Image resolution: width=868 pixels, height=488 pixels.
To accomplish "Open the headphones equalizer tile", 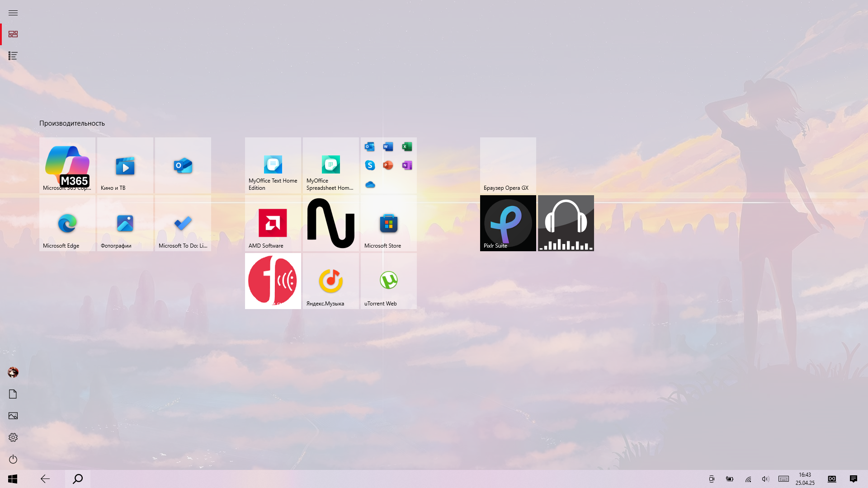I will point(566,223).
